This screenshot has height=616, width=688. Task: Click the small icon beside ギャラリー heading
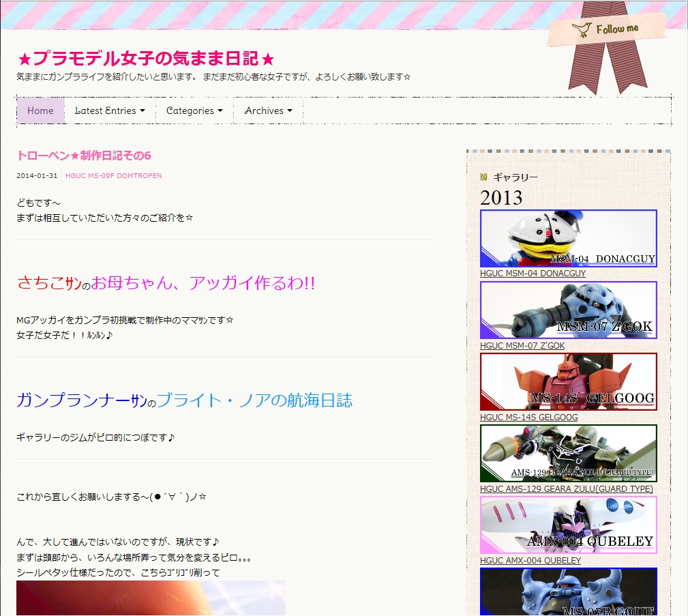click(483, 177)
